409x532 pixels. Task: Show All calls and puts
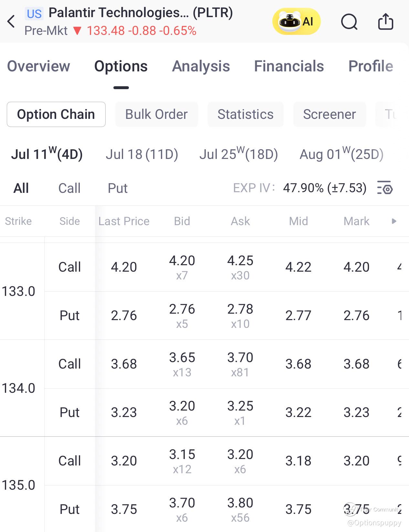click(21, 188)
